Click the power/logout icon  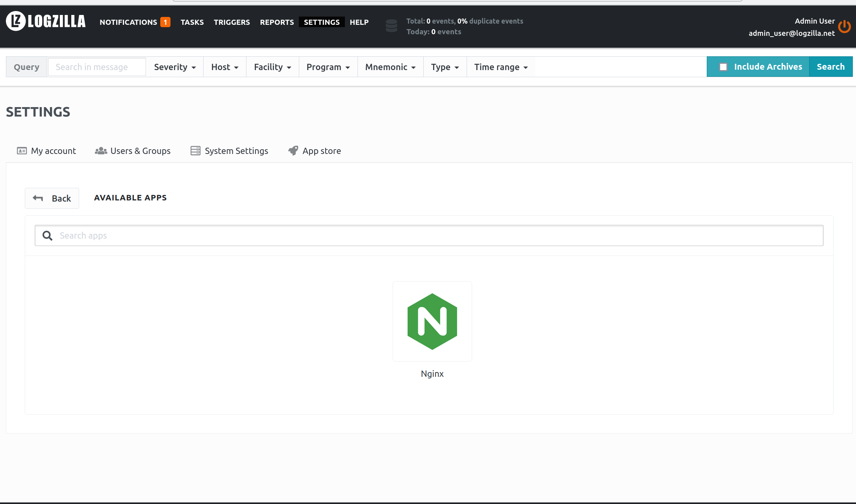845,27
